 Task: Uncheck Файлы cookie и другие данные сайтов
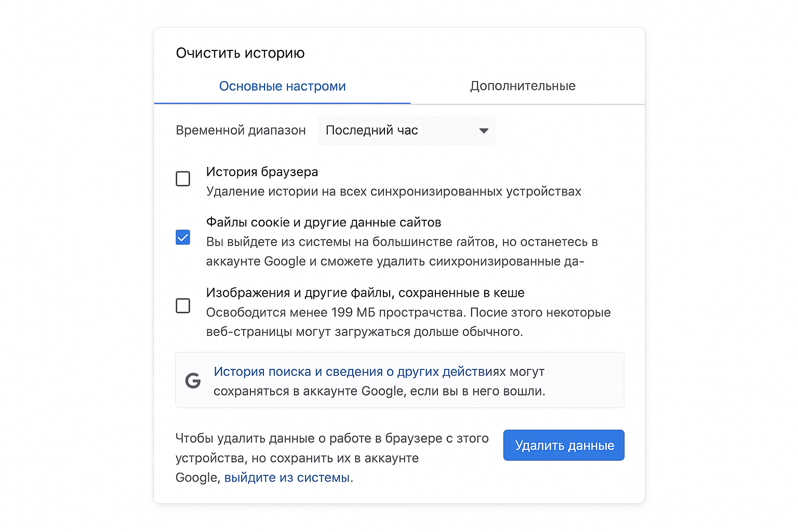pos(183,237)
